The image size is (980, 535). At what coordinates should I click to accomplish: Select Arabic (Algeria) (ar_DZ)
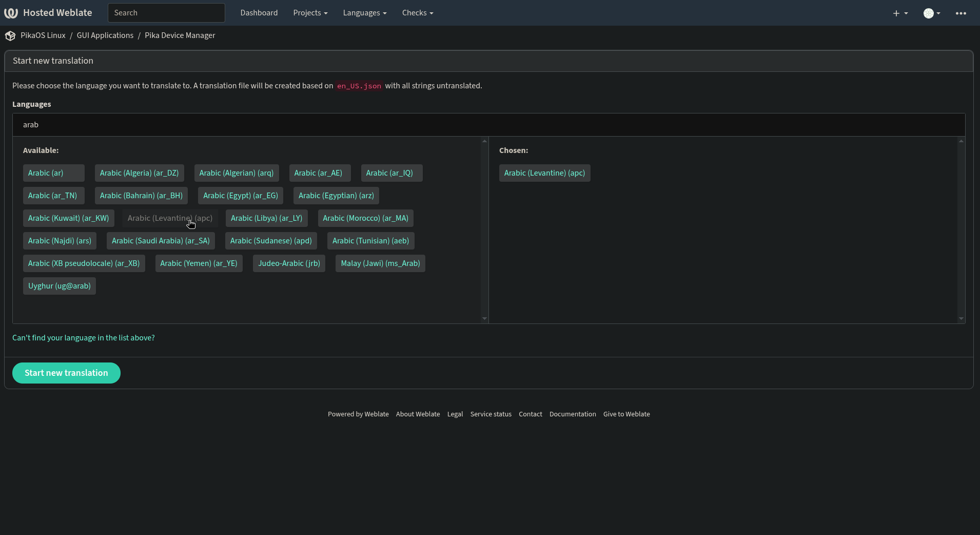click(140, 173)
